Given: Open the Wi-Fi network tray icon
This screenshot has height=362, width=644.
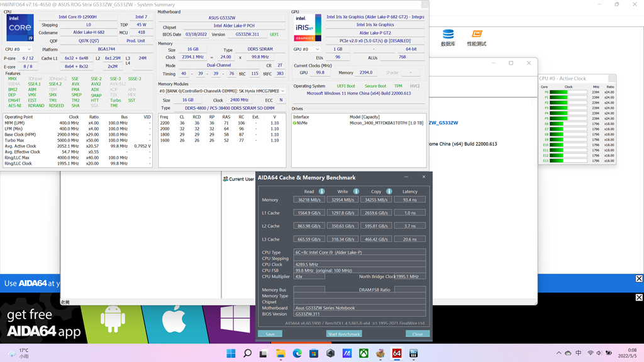Looking at the screenshot, I should [591, 353].
